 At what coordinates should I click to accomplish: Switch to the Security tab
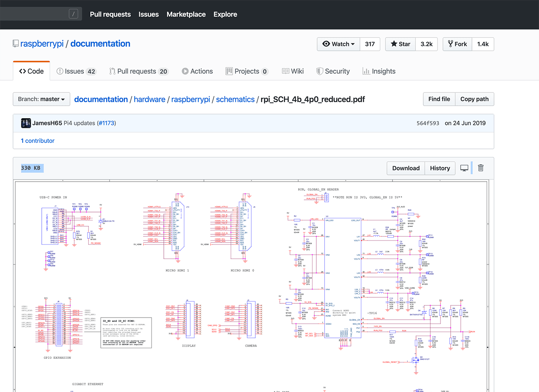(x=333, y=71)
